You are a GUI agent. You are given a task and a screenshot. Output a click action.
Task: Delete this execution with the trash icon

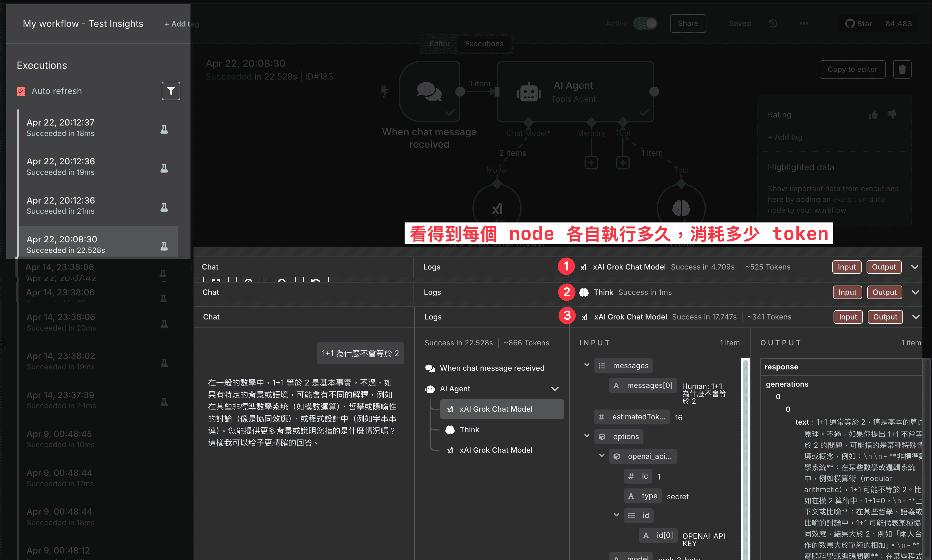(902, 69)
